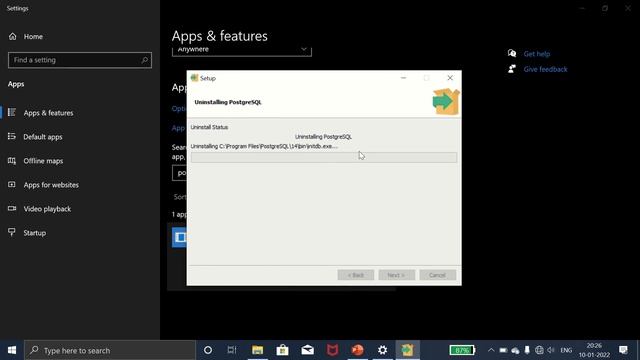Screen dimensions: 640x360
Task: Show hidden system tray icons
Action: pos(491,350)
